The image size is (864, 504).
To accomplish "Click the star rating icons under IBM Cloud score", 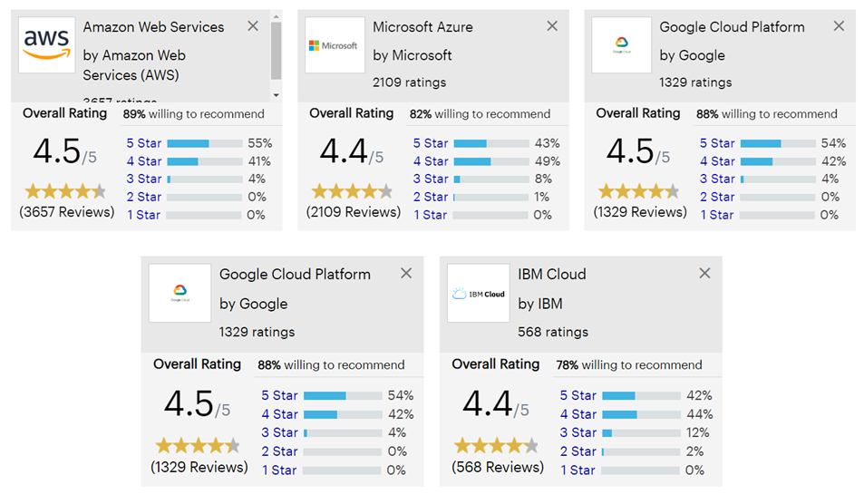I will (x=496, y=446).
